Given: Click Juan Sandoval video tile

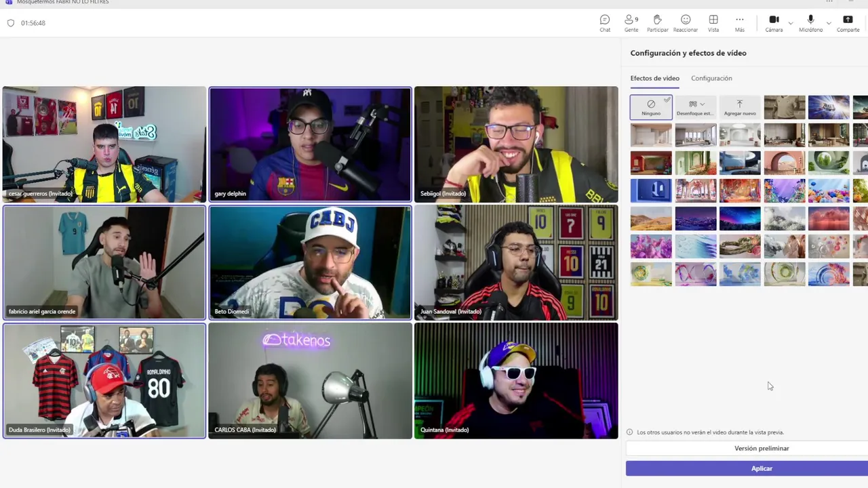Looking at the screenshot, I should [516, 262].
